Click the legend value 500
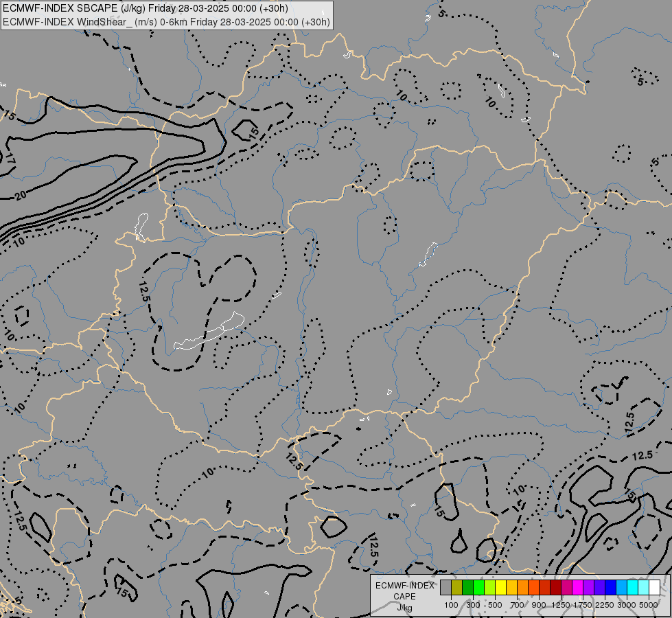Screen dimensions: 672x618 click(495, 605)
